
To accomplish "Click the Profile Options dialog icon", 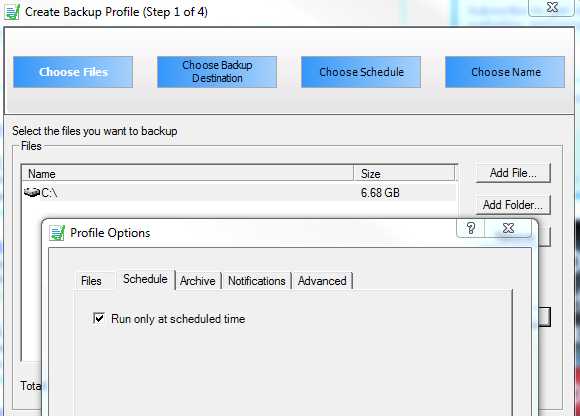I will pyautogui.click(x=57, y=233).
